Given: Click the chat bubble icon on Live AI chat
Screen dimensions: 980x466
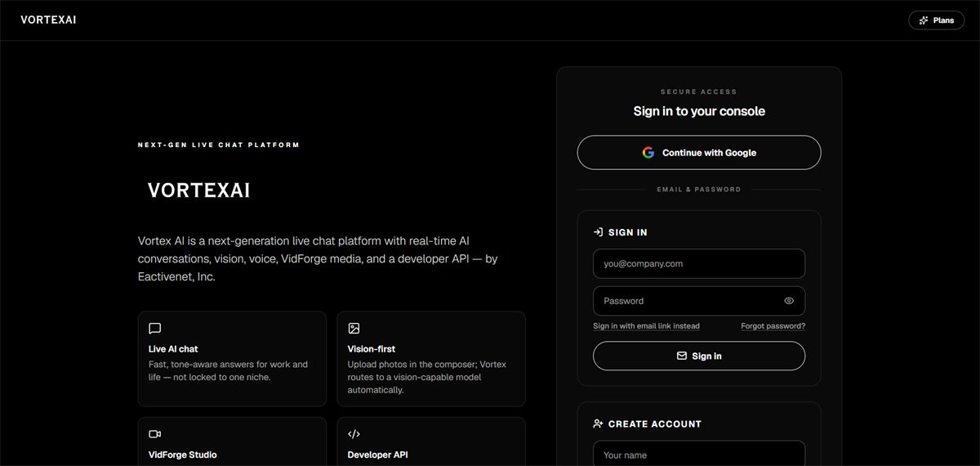Looking at the screenshot, I should 154,329.
